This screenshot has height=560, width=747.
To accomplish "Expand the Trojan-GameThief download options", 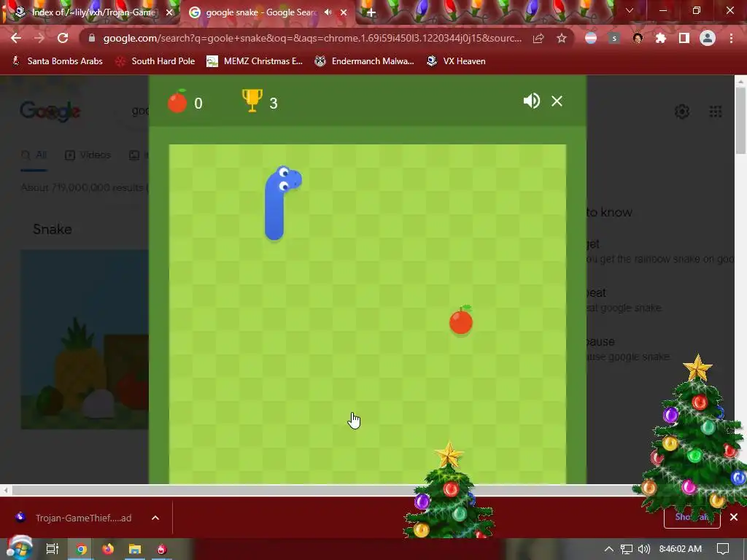I will pos(155,518).
